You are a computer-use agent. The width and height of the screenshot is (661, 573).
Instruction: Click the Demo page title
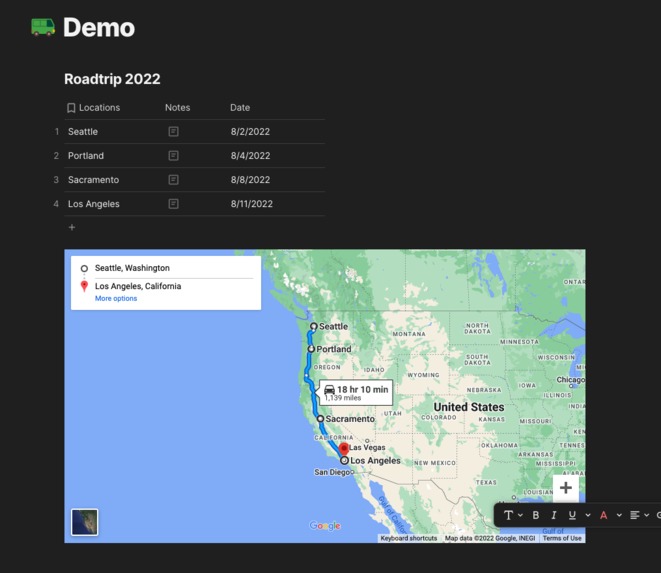coord(99,28)
